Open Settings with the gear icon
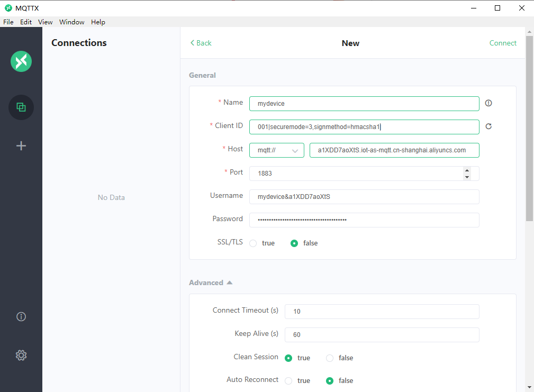This screenshot has height=392, width=534. pyautogui.click(x=21, y=355)
